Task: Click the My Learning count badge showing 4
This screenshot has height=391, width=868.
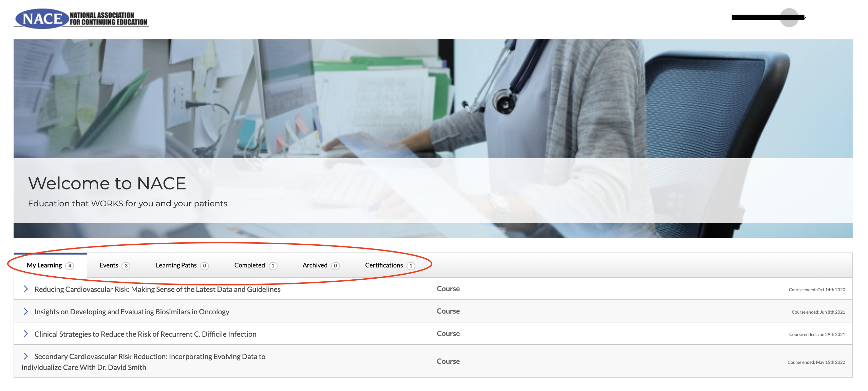Action: click(x=70, y=266)
